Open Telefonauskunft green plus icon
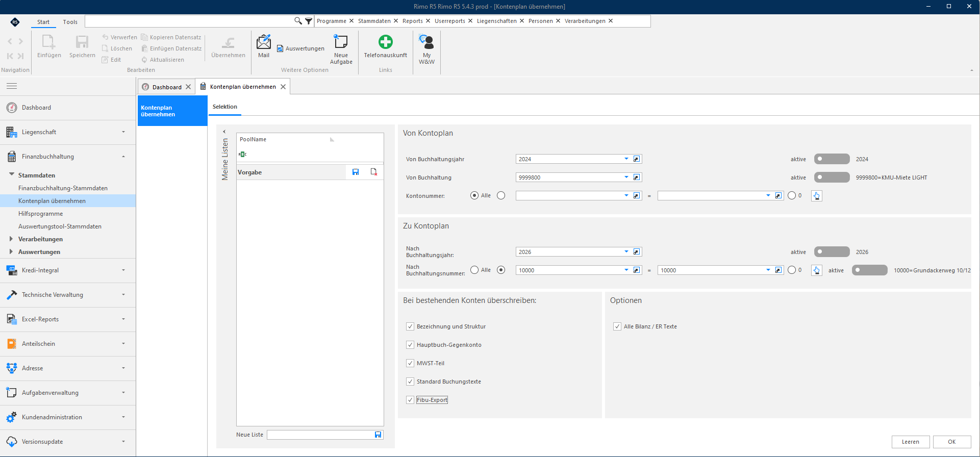 (386, 42)
